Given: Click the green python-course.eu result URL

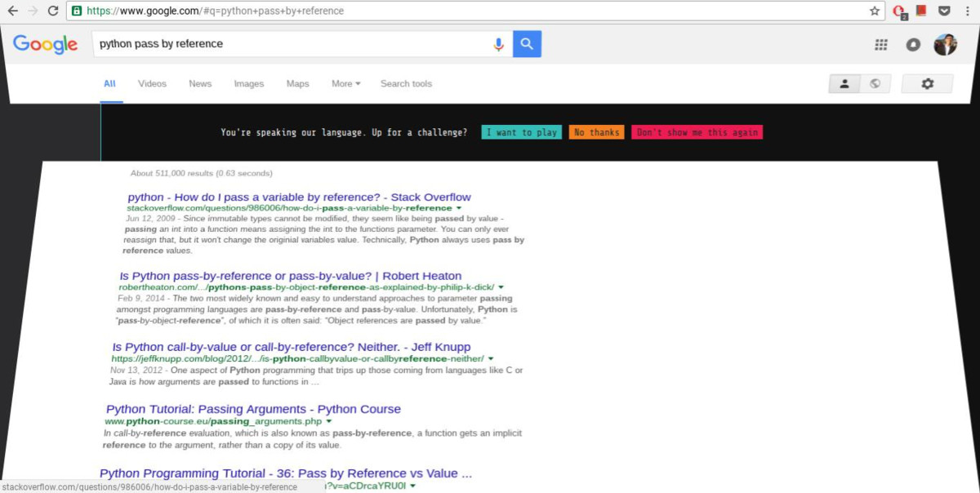Looking at the screenshot, I should tap(213, 421).
